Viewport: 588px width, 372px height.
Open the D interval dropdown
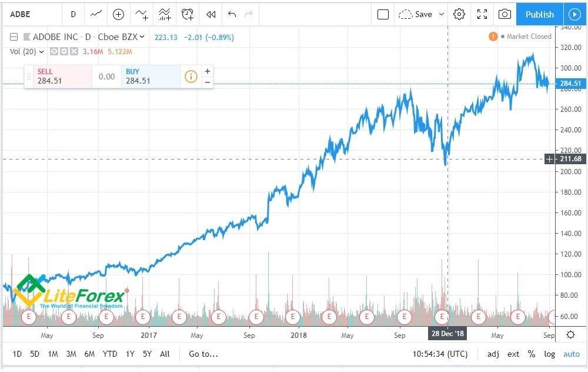click(73, 14)
